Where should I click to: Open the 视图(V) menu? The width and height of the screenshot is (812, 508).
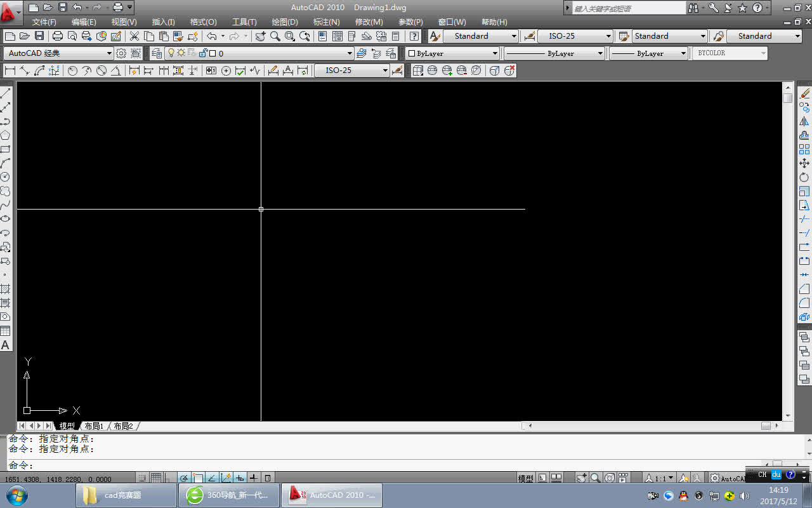pyautogui.click(x=124, y=22)
